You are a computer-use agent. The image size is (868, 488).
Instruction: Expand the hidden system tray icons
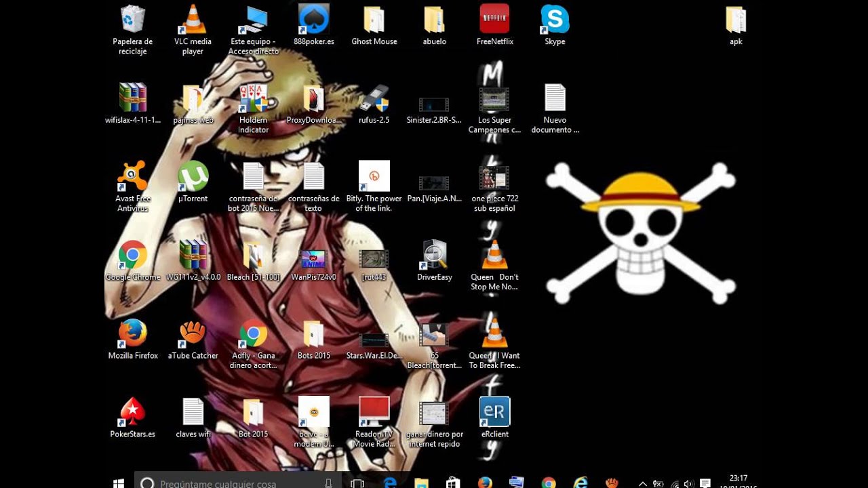[x=643, y=484]
